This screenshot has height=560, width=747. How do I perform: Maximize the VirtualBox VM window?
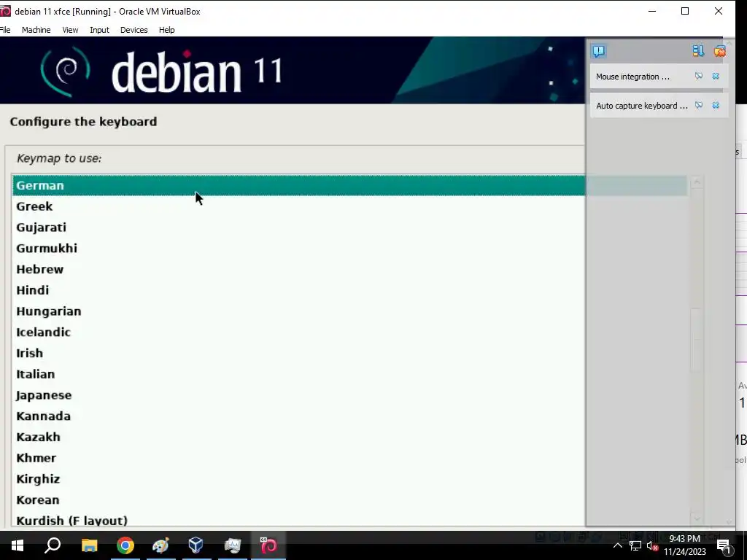click(x=685, y=11)
